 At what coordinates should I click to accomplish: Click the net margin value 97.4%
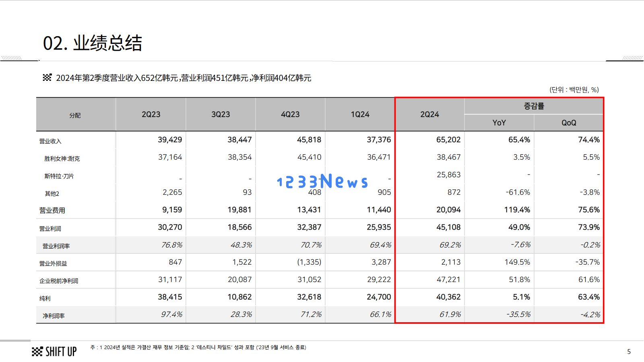point(172,315)
